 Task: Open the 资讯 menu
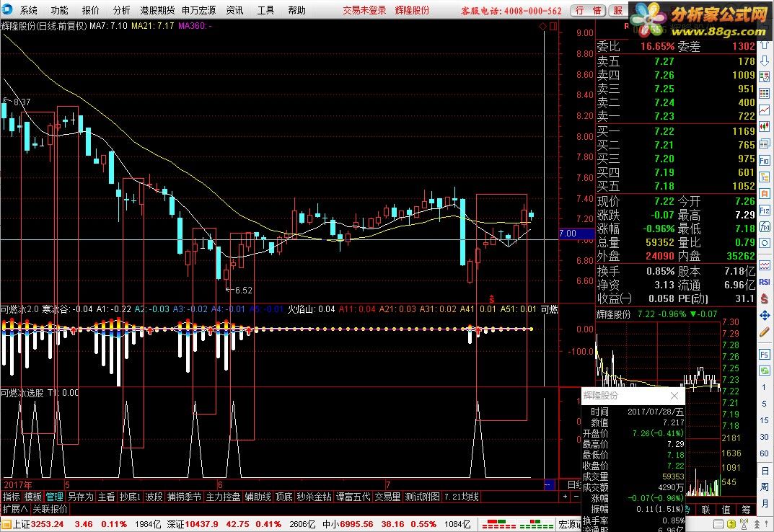[x=234, y=10]
